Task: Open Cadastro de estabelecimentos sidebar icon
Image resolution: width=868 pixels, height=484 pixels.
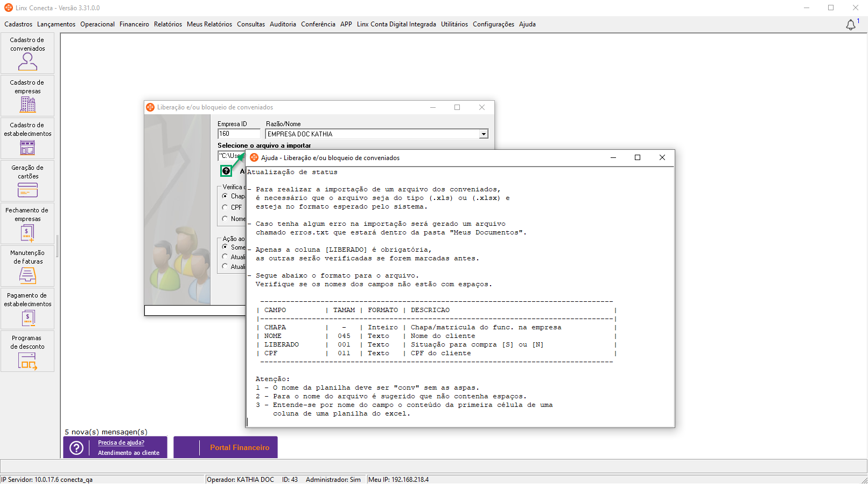Action: [x=27, y=139]
